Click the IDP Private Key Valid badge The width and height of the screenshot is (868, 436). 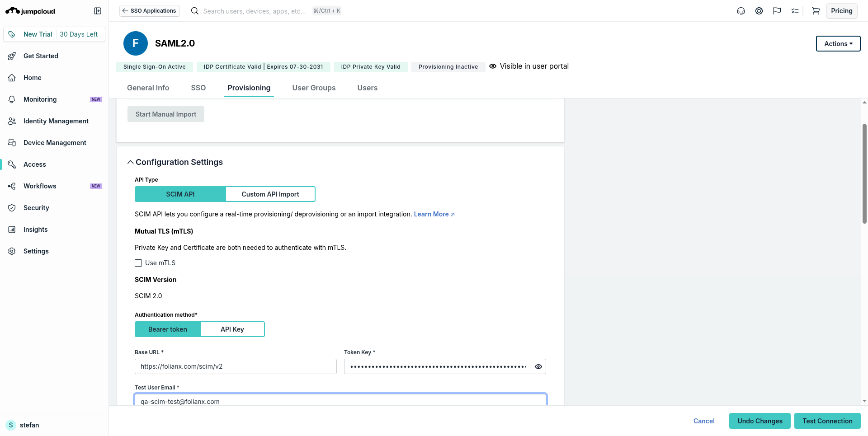(x=371, y=67)
